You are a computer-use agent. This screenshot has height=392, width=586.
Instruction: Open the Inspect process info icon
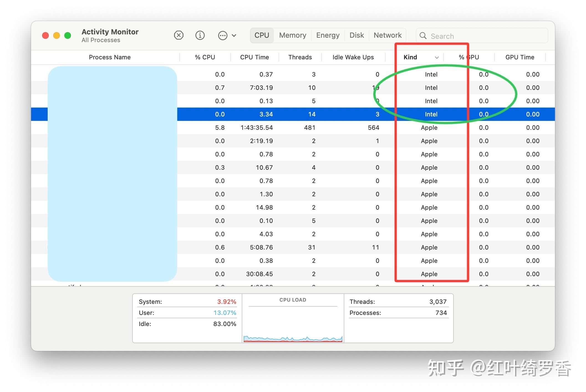200,35
